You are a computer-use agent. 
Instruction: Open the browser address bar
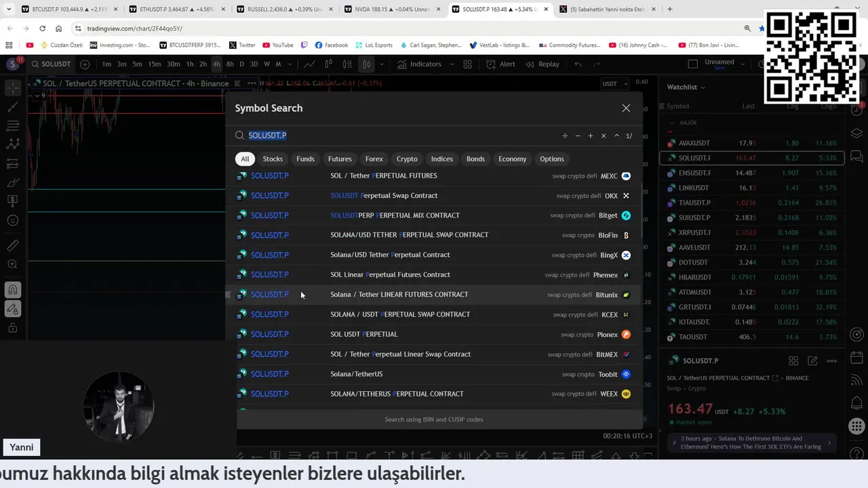pyautogui.click(x=407, y=28)
